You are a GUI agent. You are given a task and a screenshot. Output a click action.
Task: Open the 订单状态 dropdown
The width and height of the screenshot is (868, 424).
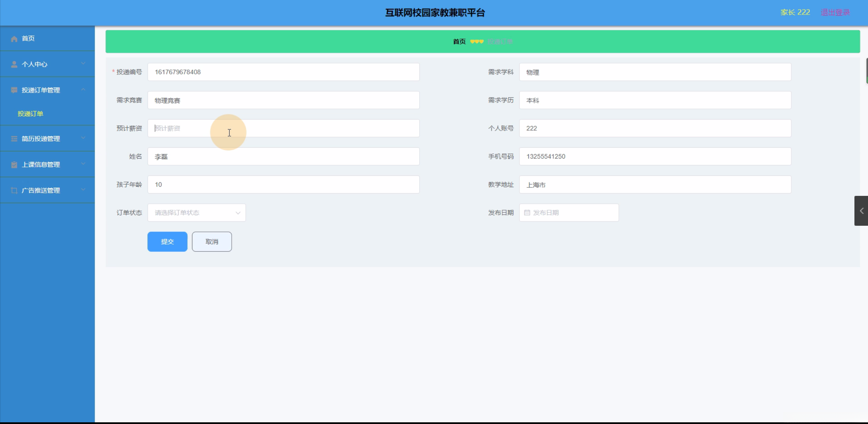(x=196, y=213)
